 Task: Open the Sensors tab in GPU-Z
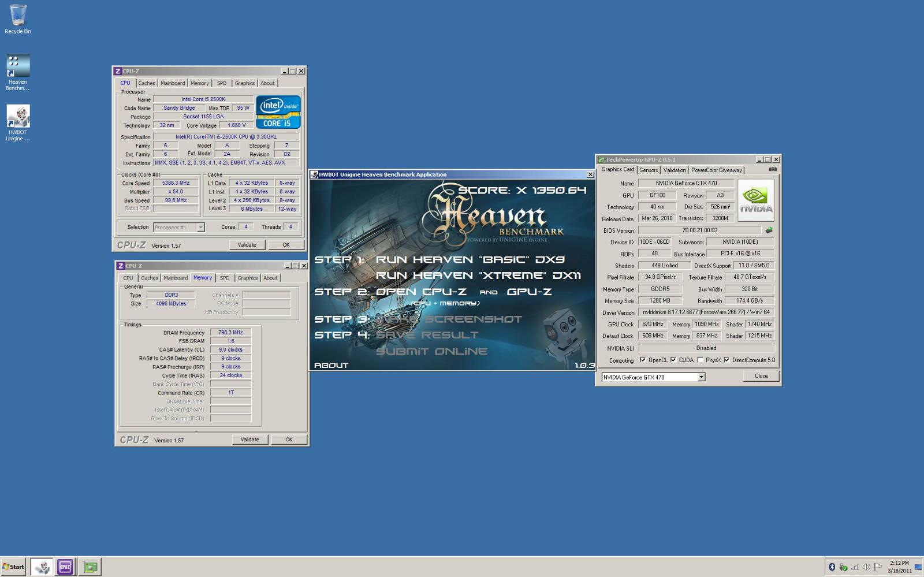click(649, 170)
